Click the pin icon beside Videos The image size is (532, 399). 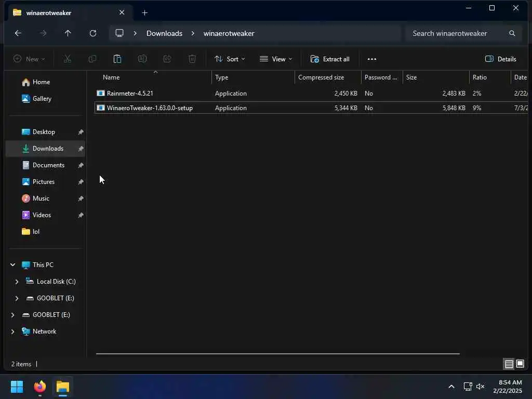pyautogui.click(x=81, y=215)
